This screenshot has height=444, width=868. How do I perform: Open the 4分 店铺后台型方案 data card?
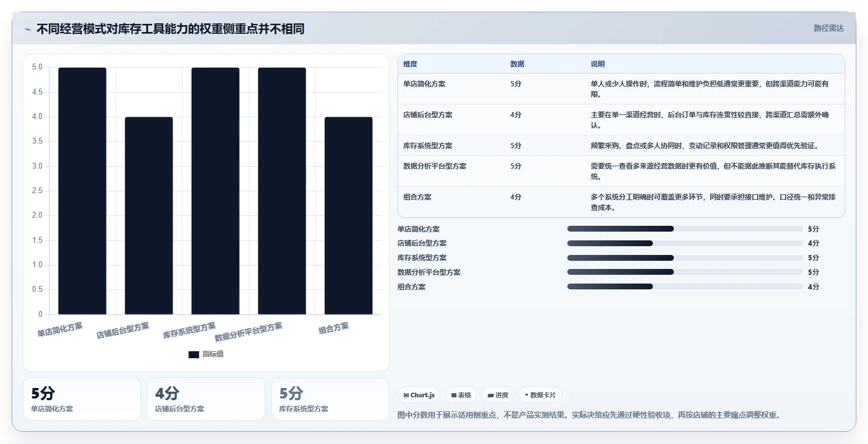206,399
